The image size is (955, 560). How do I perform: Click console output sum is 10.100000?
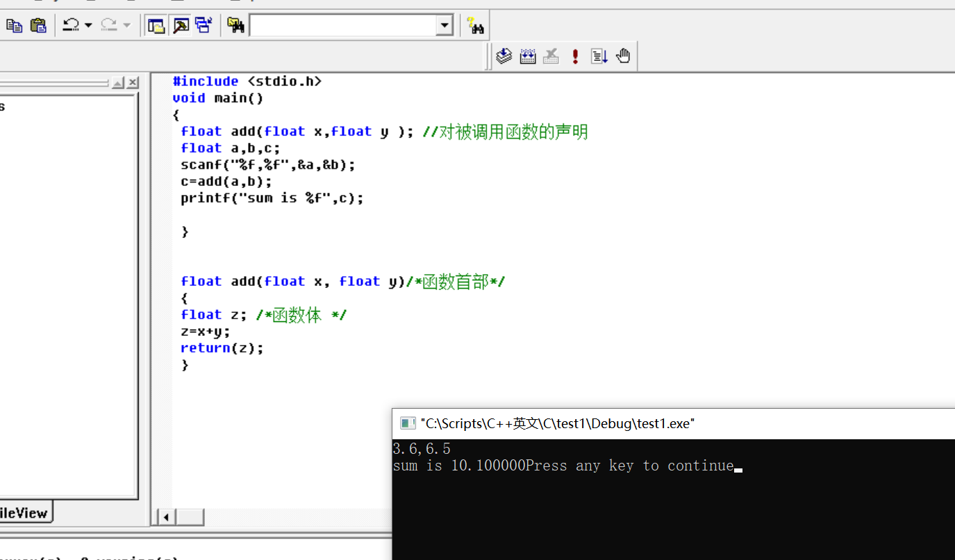click(459, 465)
